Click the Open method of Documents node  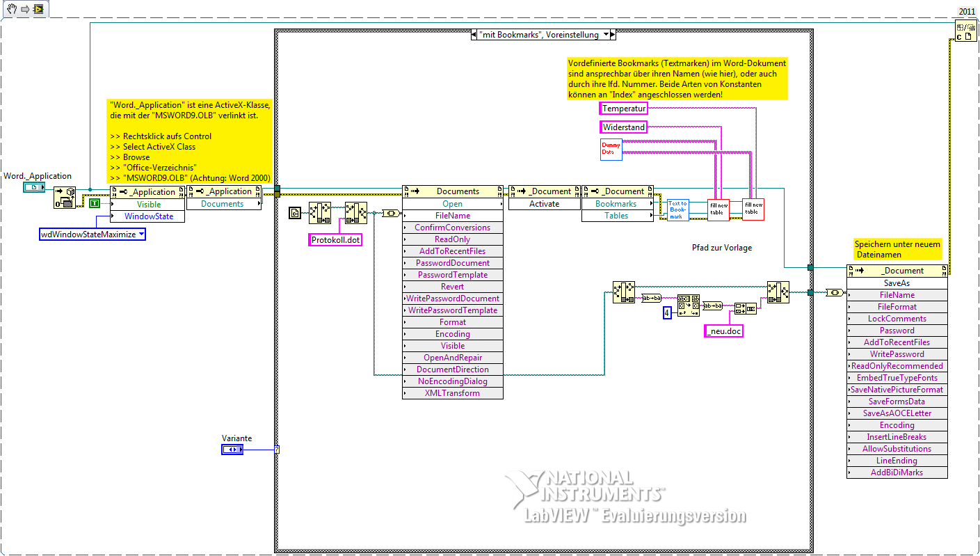coord(453,204)
